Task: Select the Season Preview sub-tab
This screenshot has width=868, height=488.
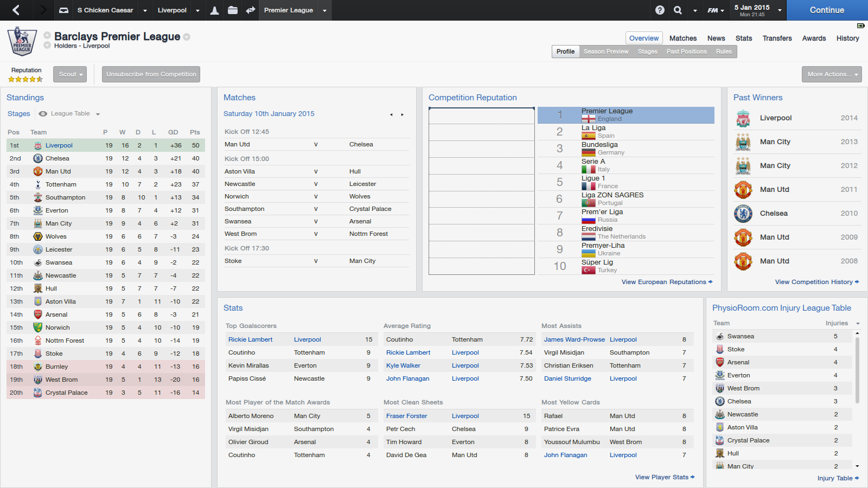Action: coord(606,52)
